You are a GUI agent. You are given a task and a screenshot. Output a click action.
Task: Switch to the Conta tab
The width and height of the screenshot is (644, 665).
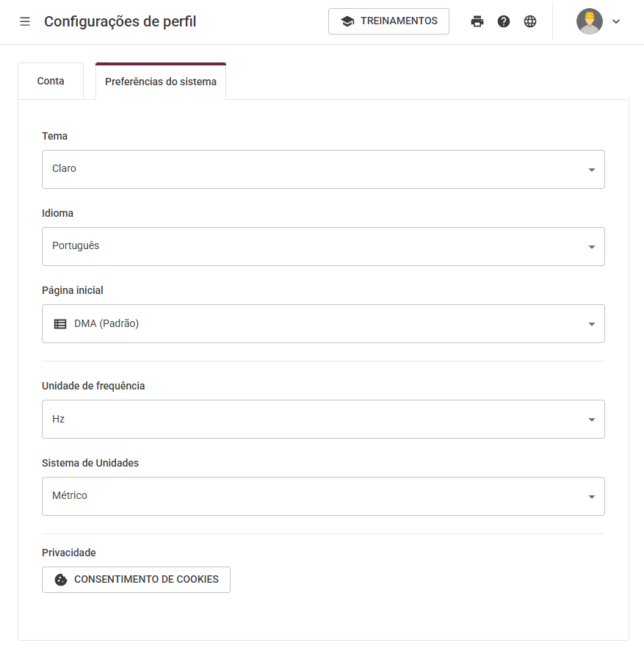pyautogui.click(x=51, y=81)
